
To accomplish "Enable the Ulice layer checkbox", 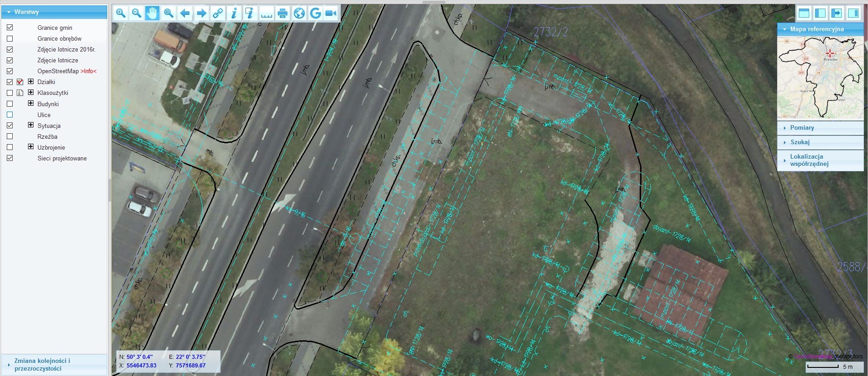I will (9, 115).
